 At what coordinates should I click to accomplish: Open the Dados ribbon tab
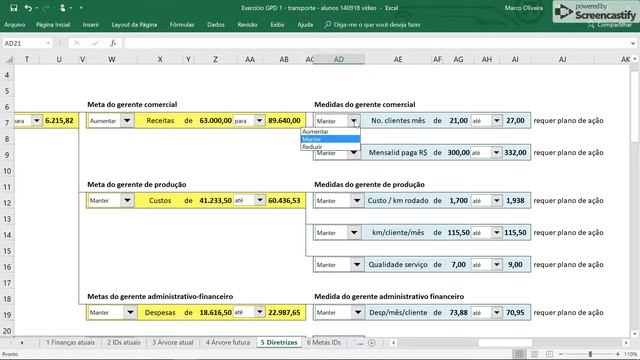(x=216, y=24)
